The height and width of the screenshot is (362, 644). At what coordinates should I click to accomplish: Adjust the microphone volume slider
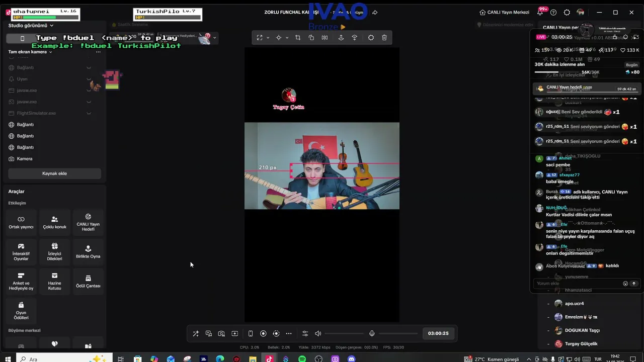pyautogui.click(x=398, y=333)
